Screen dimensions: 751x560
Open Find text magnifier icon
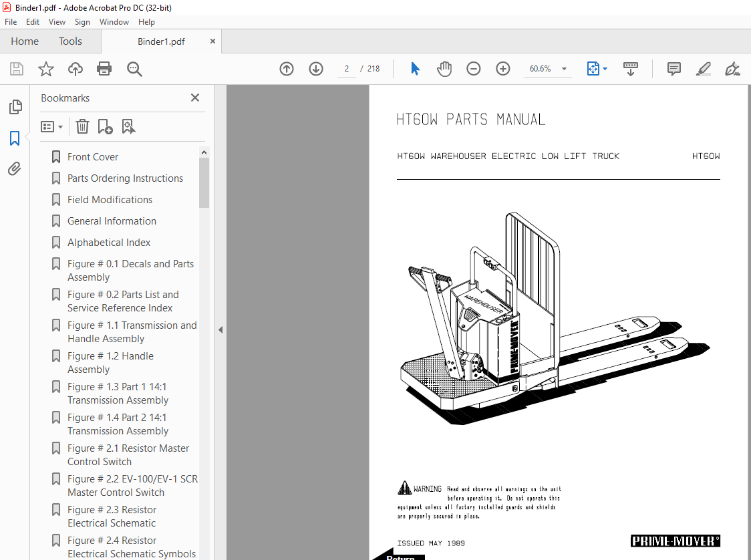pyautogui.click(x=134, y=69)
